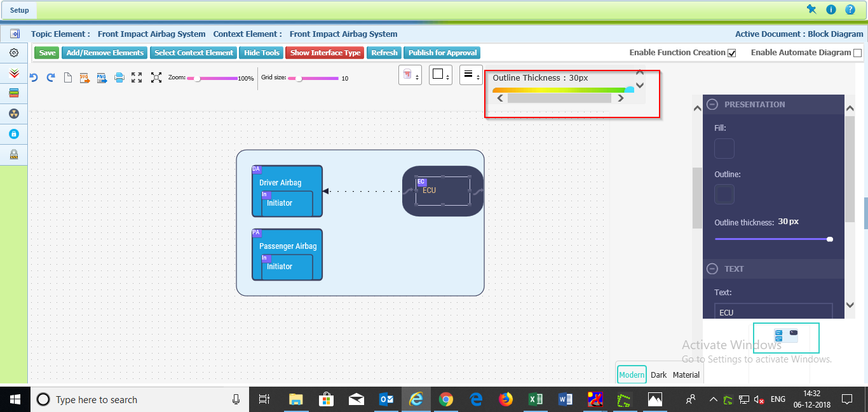Fit the diagram to screen icon
The image size is (868, 412).
pyautogui.click(x=156, y=77)
